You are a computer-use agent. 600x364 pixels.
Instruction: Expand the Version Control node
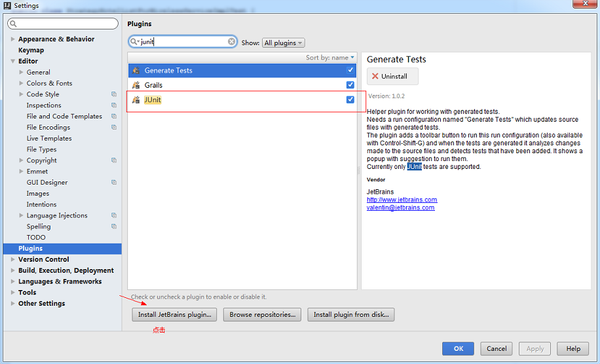[x=12, y=259]
